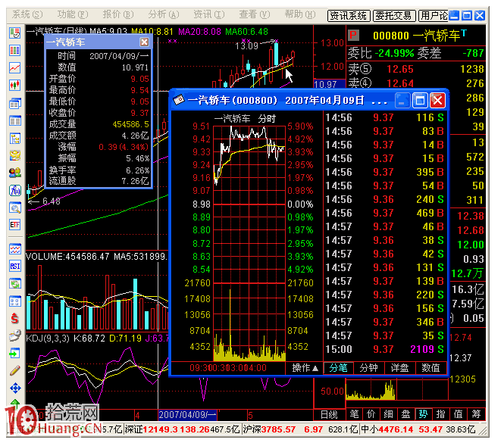Viewport: 504px width, 443px height.
Task: Select the 笔 tab at bottom right
Action: 354,415
